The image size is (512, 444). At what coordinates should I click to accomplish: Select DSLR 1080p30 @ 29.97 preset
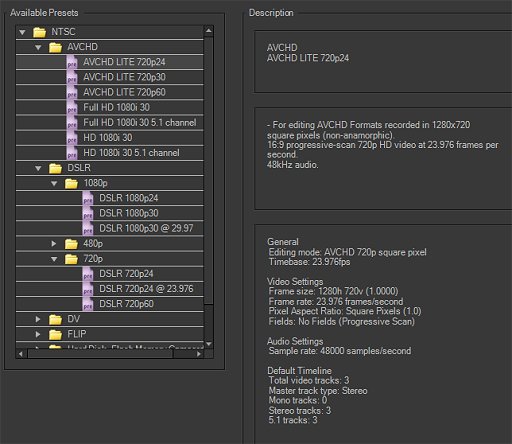(x=146, y=229)
